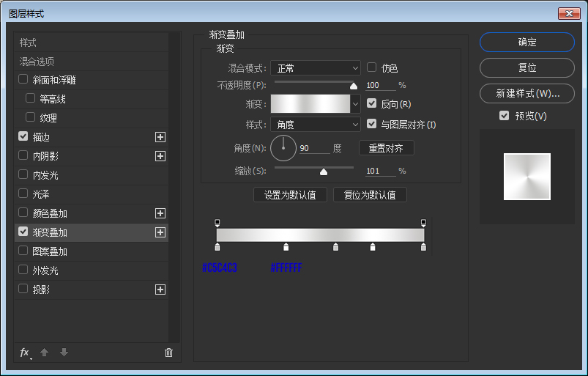Uncheck the 描边 effect checkbox

pyautogui.click(x=23, y=136)
